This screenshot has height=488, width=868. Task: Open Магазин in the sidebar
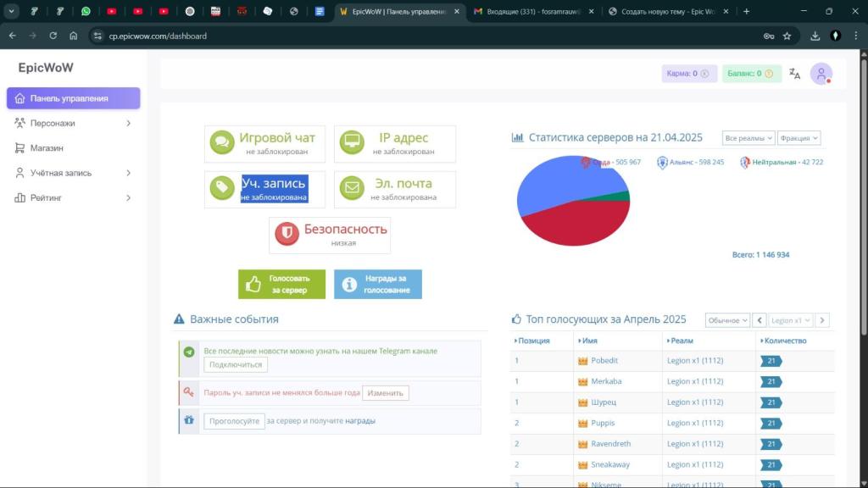point(47,147)
